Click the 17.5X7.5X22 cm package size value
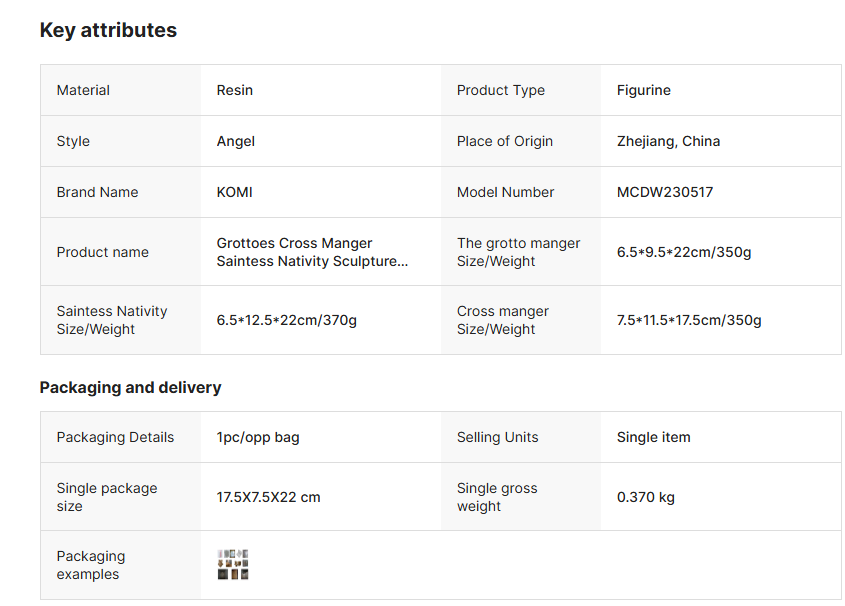 (269, 497)
